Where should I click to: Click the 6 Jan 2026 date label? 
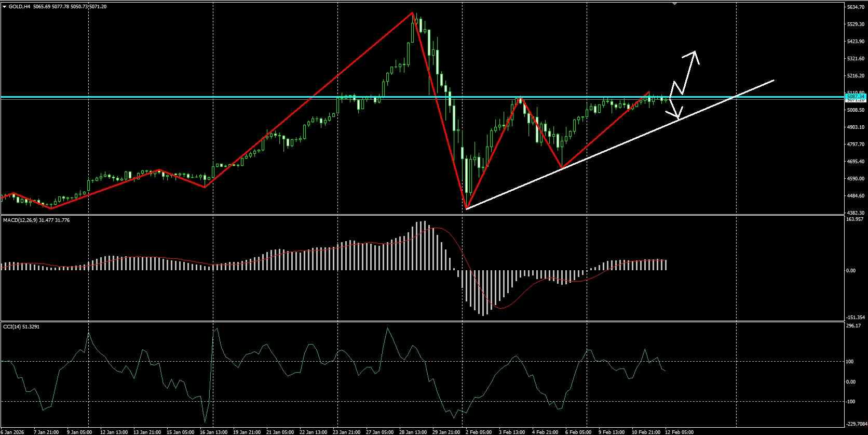tap(12, 432)
